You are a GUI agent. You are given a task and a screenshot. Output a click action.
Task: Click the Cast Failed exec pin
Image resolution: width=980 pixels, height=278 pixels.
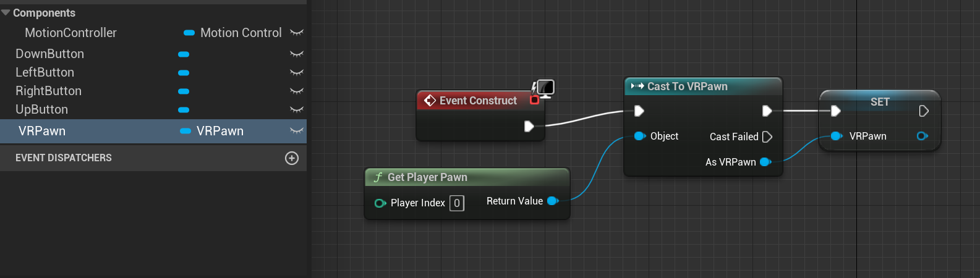pos(767,137)
